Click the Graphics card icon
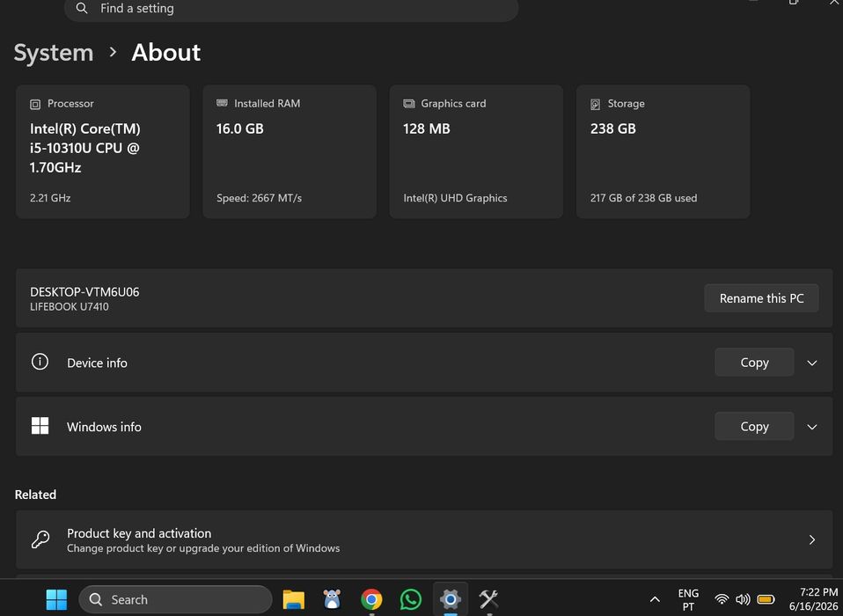This screenshot has width=843, height=616. click(408, 104)
